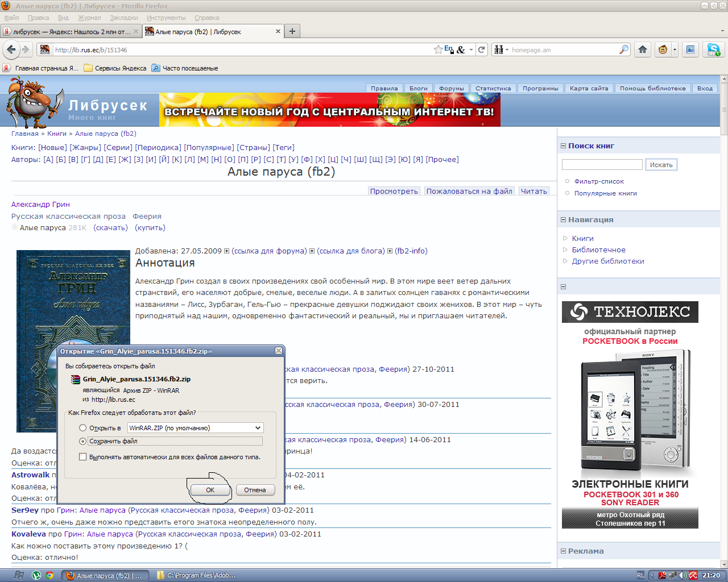This screenshot has height=582, width=728.
Task: Open the Фильтр-список link
Action: pos(599,181)
